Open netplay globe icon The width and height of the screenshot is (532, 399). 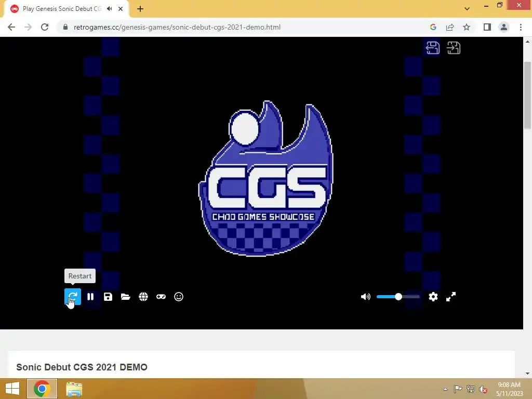click(x=143, y=297)
